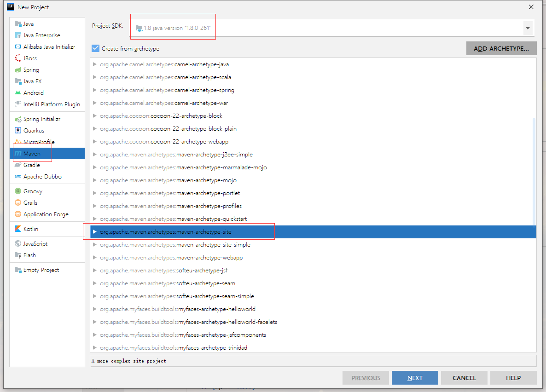
Task: Click the JBoss red dotted icon
Action: [x=18, y=58]
